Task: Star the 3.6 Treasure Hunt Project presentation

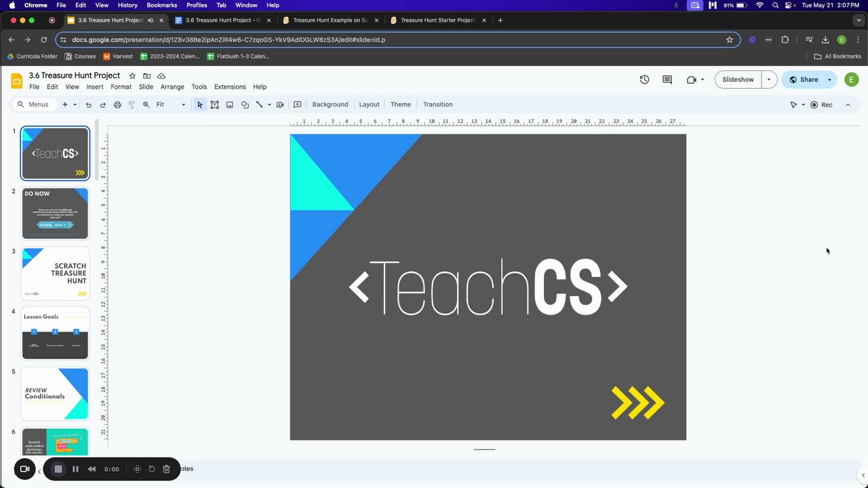Action: click(132, 76)
